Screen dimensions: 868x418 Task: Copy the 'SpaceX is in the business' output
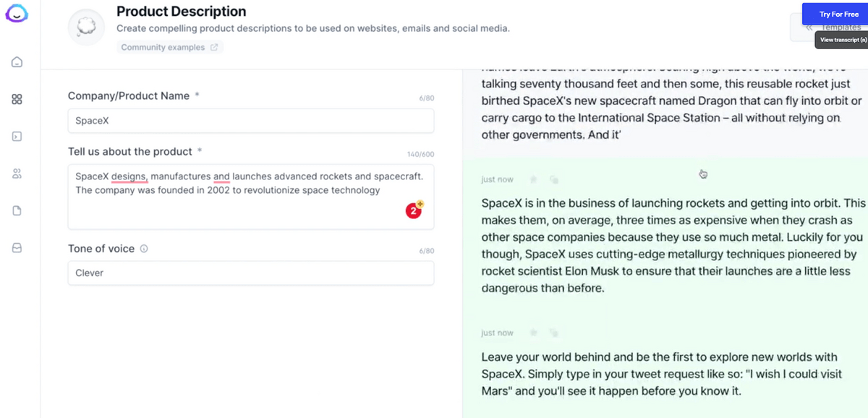(554, 179)
